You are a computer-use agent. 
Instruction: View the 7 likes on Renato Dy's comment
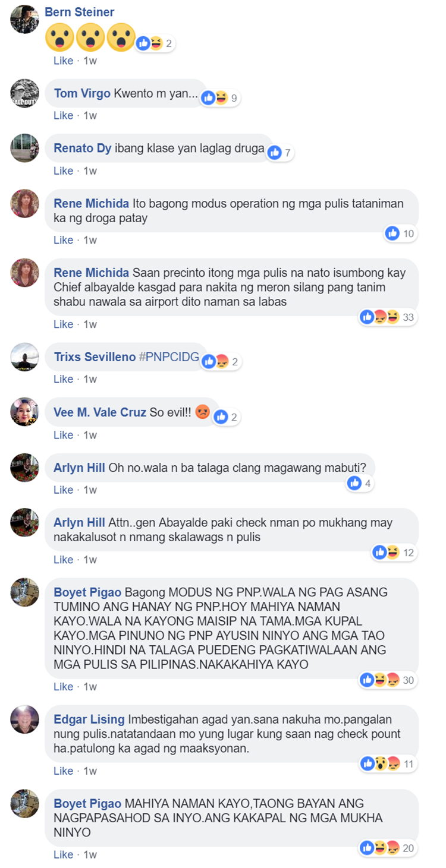point(279,153)
